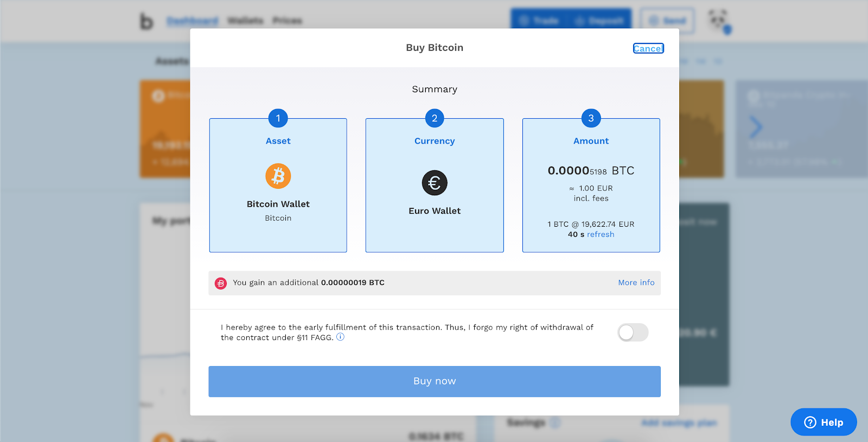Click the Bitpanda logo in header
Image resolution: width=868 pixels, height=442 pixels.
coord(146,21)
